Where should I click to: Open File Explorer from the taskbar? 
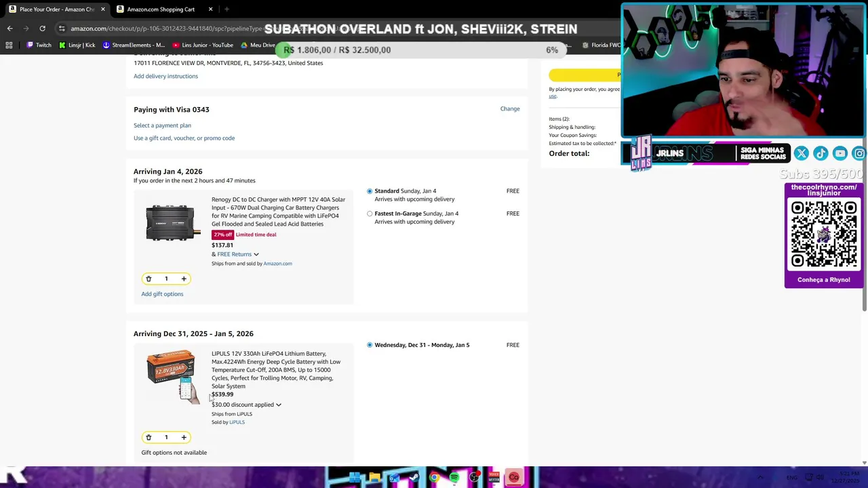coord(374,478)
